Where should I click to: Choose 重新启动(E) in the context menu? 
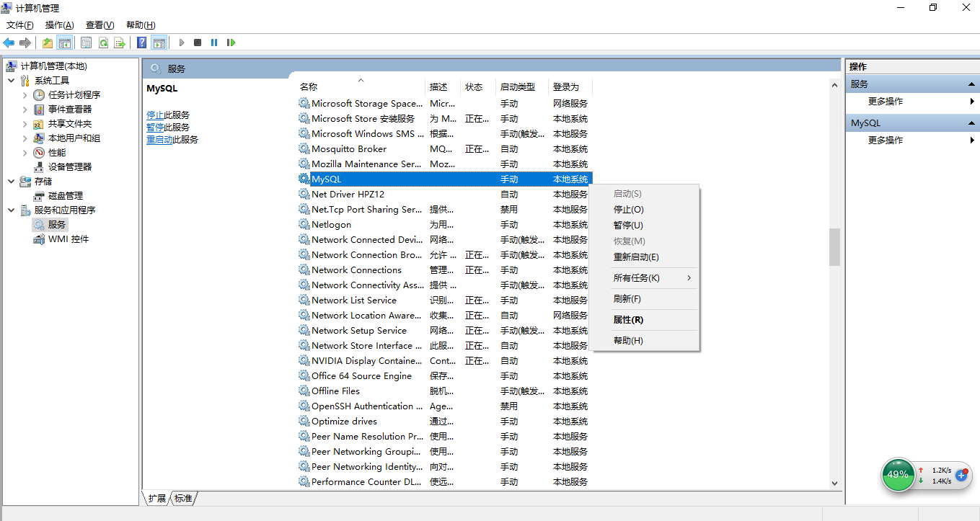644,257
